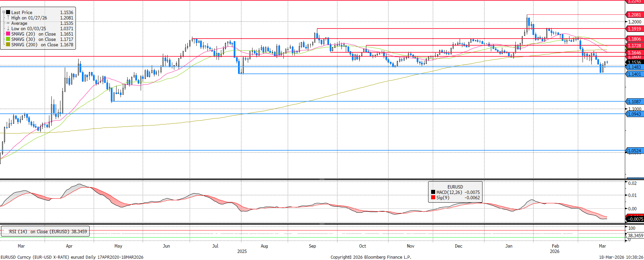Click the -0.0075 MACD value tag
The image size is (644, 260).
(x=635, y=219)
